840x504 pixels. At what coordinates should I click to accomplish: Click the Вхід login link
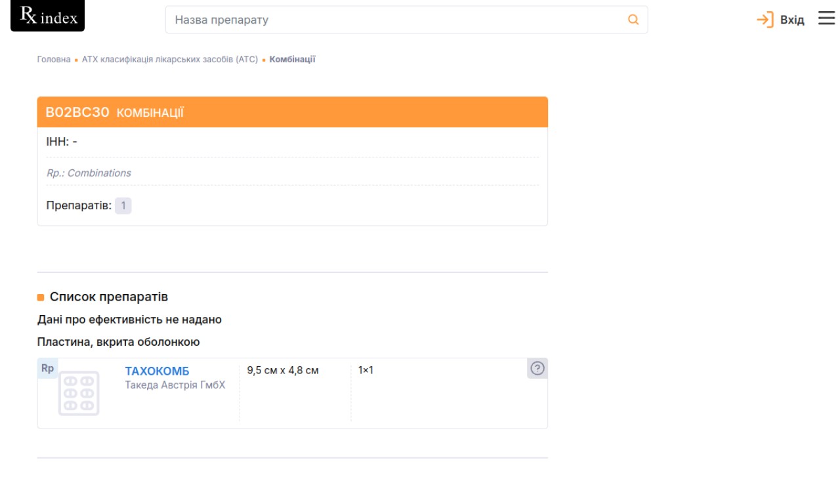[x=791, y=20]
